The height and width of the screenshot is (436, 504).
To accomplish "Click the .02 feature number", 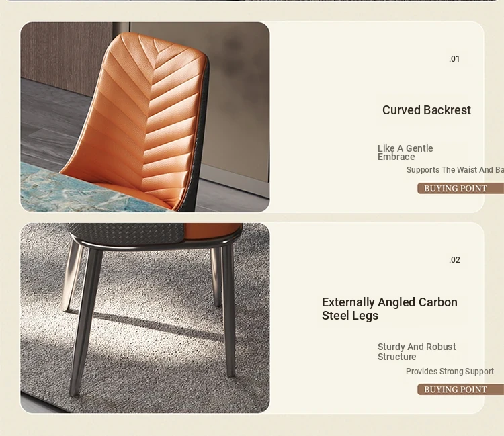I will tap(454, 260).
